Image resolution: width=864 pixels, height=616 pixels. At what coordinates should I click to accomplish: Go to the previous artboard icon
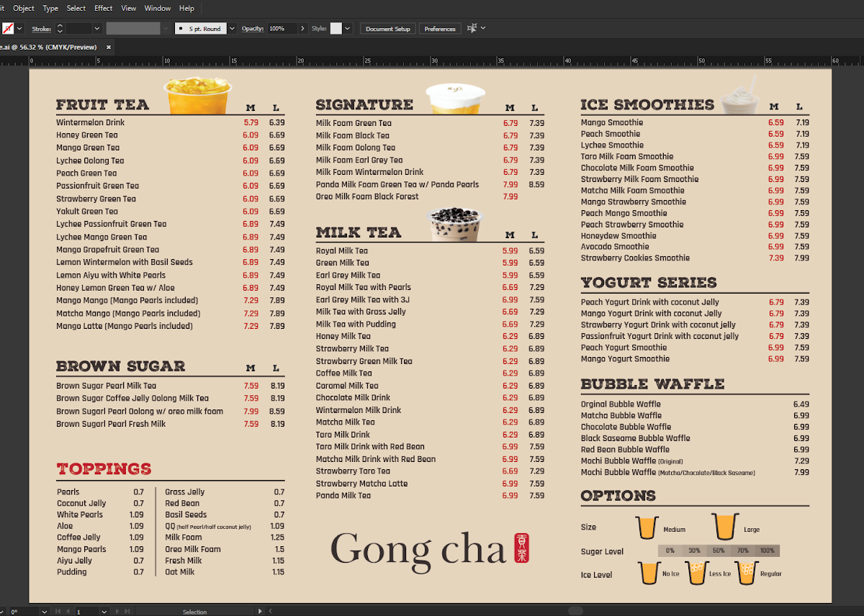click(x=68, y=612)
